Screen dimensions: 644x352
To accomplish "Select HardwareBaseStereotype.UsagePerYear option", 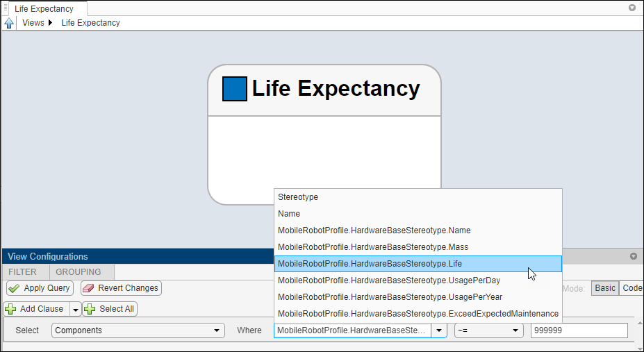I will 418,297.
